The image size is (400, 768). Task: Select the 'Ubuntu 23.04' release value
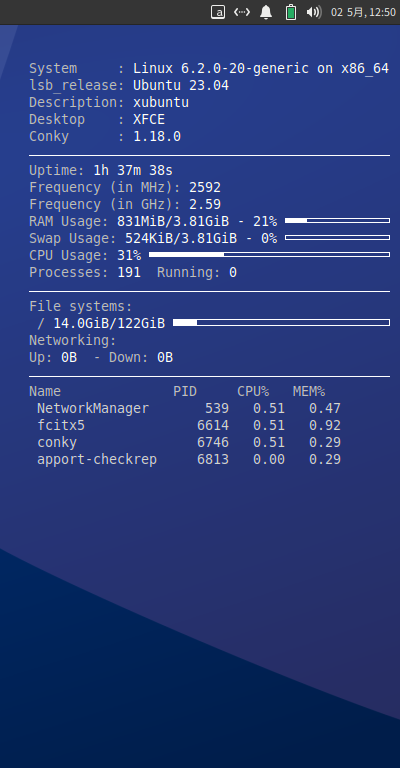click(x=181, y=86)
